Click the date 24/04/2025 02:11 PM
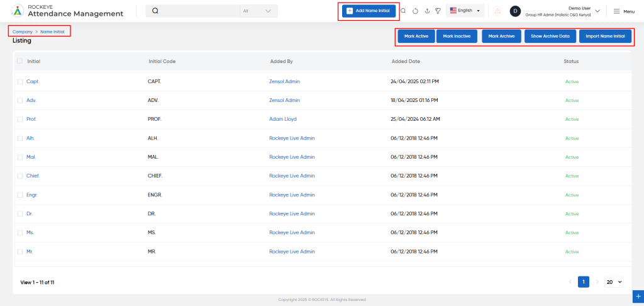The height and width of the screenshot is (306, 644). (415, 81)
